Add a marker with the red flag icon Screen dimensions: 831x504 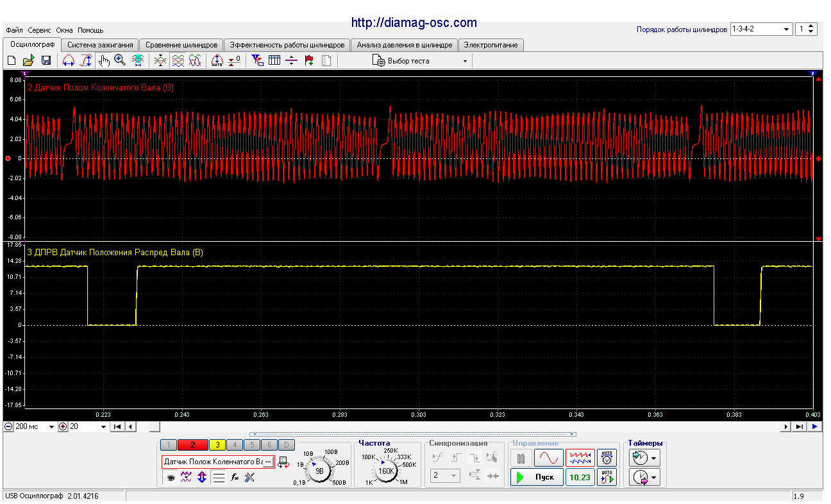tap(309, 61)
